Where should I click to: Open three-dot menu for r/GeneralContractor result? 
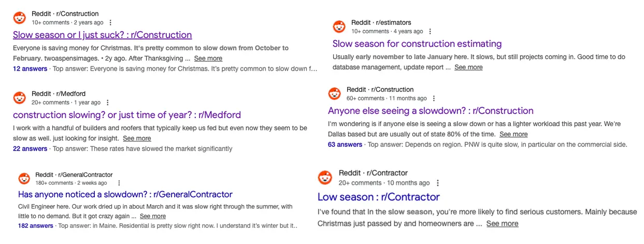[x=119, y=183]
